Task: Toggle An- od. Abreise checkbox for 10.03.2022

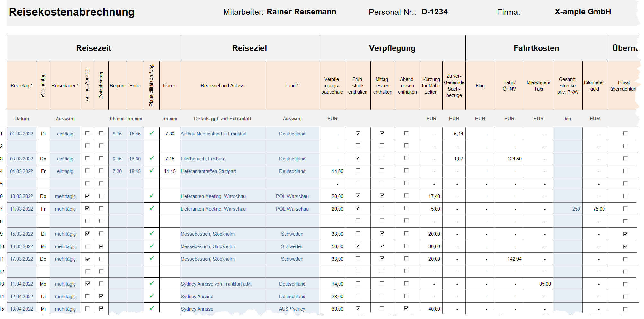Action: 87,196
